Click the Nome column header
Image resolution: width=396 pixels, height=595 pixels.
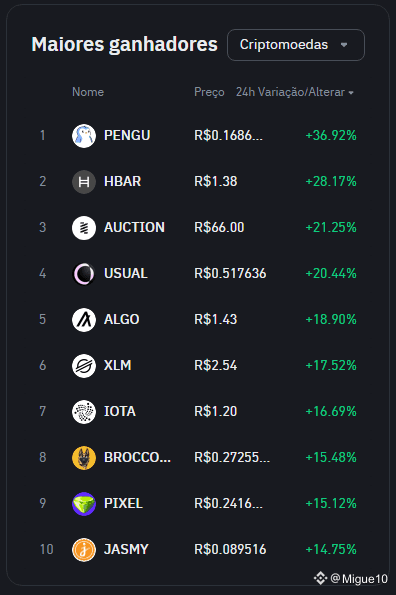click(x=88, y=92)
